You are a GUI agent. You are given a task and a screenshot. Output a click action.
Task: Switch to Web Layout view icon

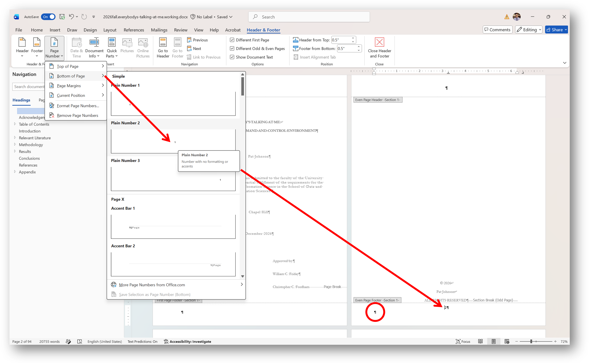click(507, 341)
